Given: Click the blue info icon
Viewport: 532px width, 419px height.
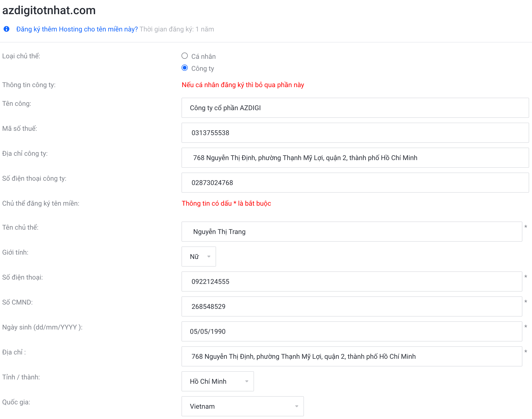Looking at the screenshot, I should click(7, 29).
